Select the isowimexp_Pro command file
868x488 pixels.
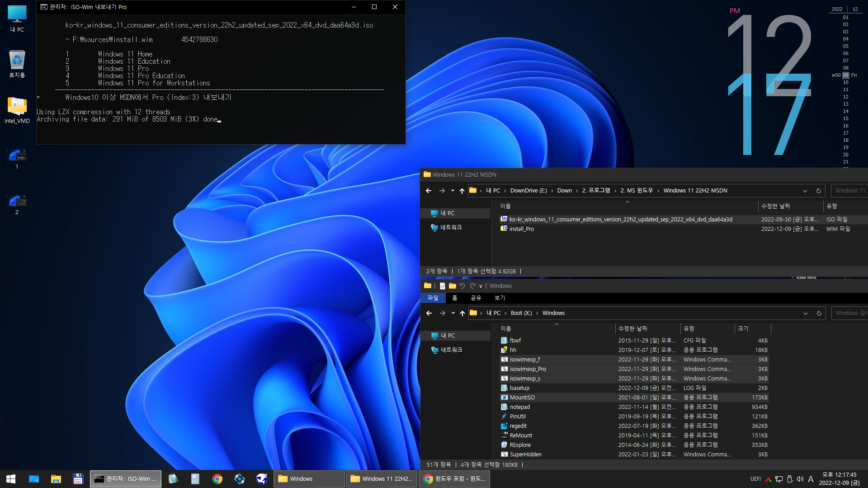[634, 369]
